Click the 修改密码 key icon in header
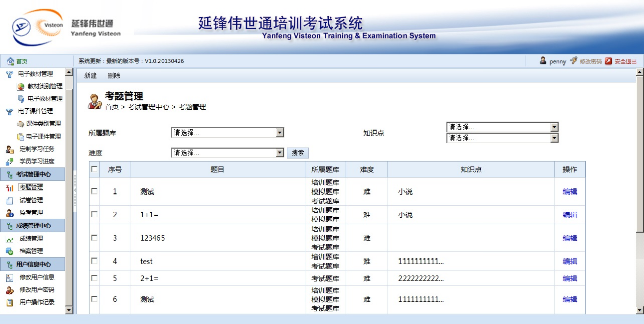The image size is (644, 324). point(574,61)
